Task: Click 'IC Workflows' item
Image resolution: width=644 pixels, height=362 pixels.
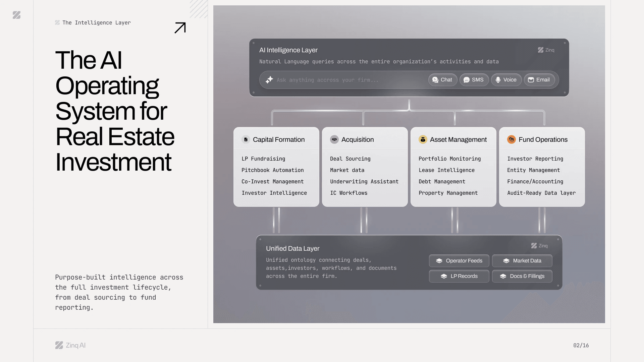Action: click(x=349, y=193)
